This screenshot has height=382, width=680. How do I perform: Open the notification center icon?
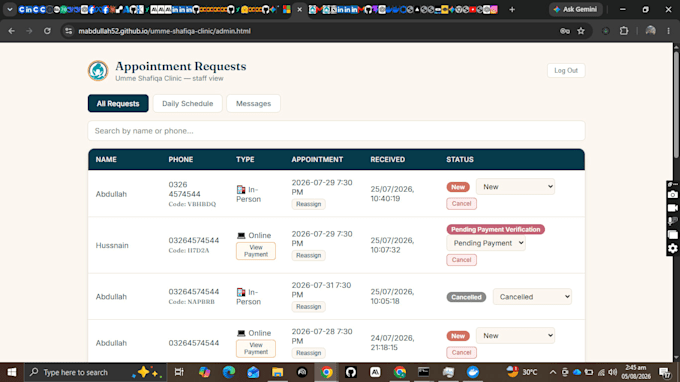[x=664, y=372]
